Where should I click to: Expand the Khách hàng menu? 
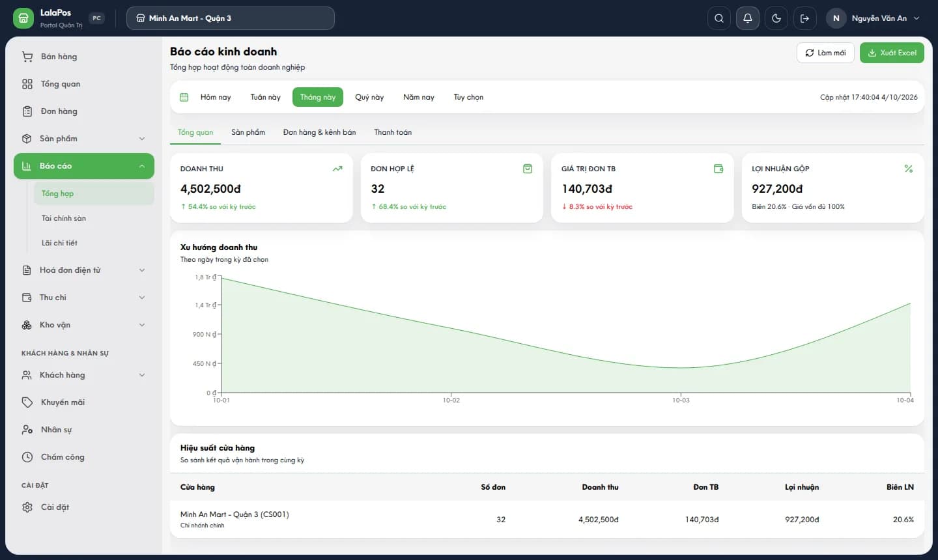[84, 375]
